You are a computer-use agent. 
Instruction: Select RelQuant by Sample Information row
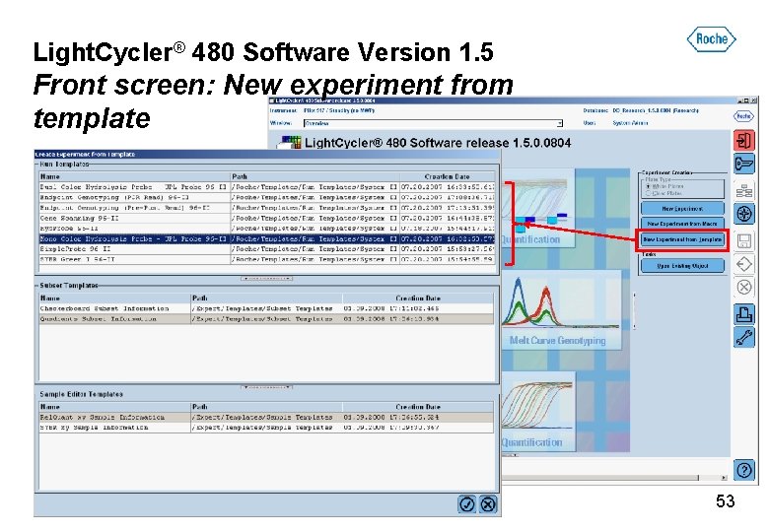pos(266,418)
